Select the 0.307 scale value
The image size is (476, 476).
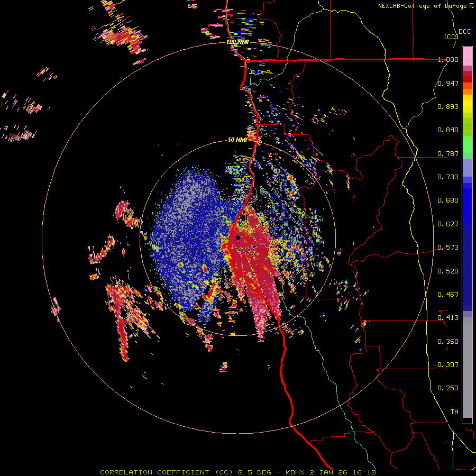click(x=448, y=365)
